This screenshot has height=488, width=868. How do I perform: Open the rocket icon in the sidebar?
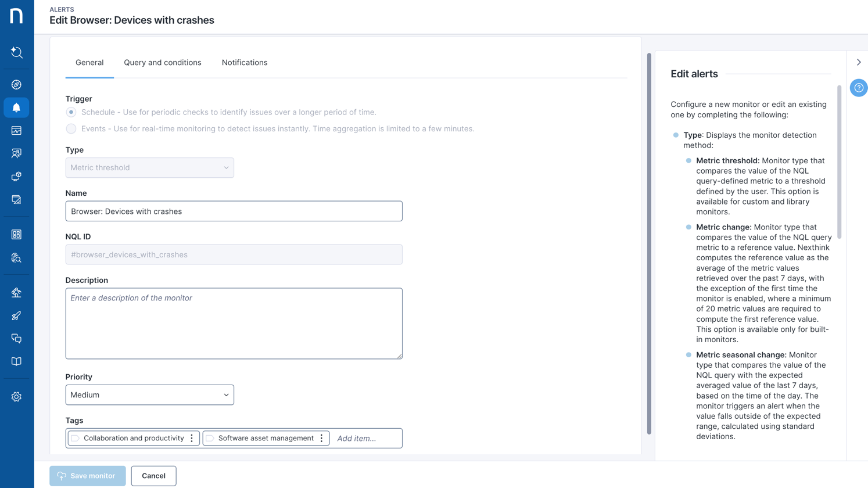tap(16, 316)
